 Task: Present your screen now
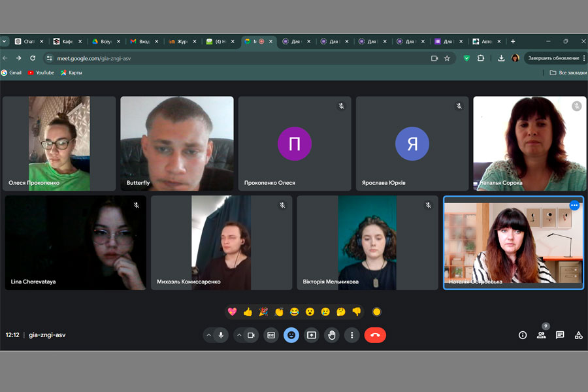click(312, 335)
